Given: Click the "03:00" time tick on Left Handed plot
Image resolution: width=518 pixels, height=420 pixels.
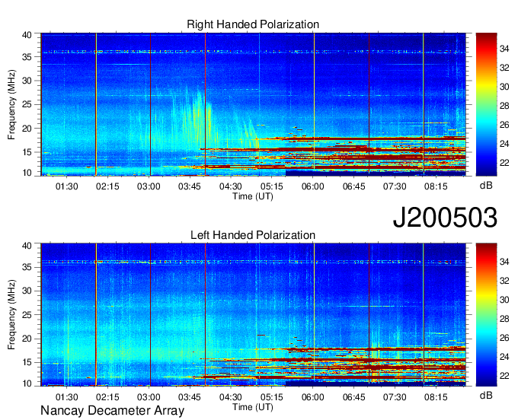Looking at the screenshot, I should click(149, 396).
